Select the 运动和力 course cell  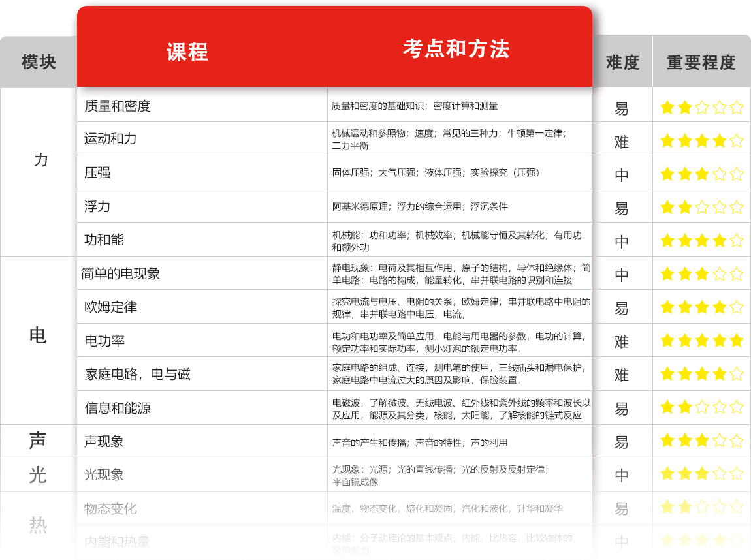click(202, 139)
